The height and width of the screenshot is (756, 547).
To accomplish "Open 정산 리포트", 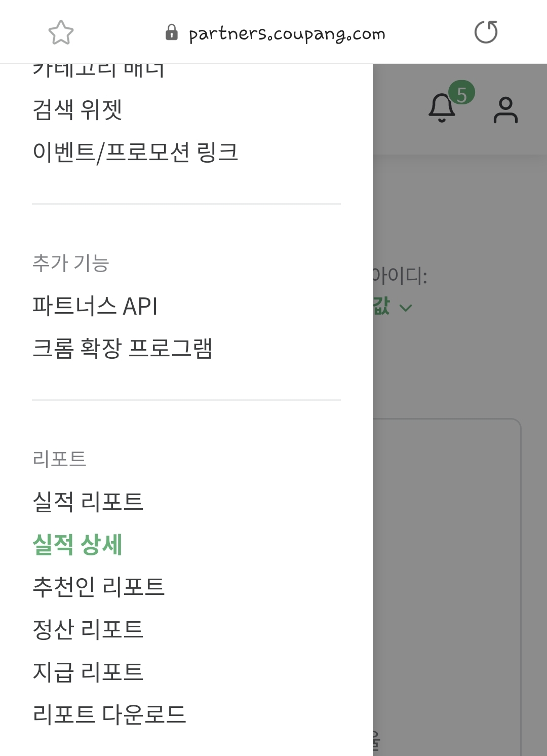I will 88,629.
